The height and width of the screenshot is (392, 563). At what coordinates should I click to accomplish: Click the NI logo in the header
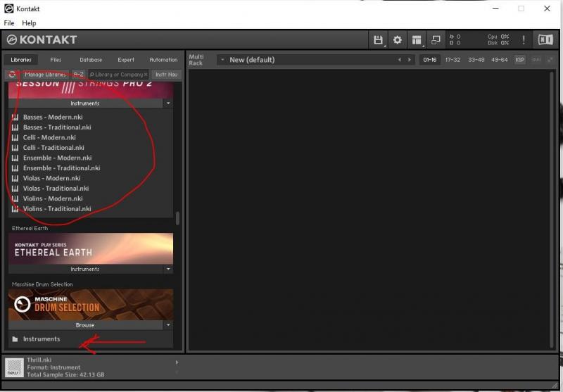(545, 39)
